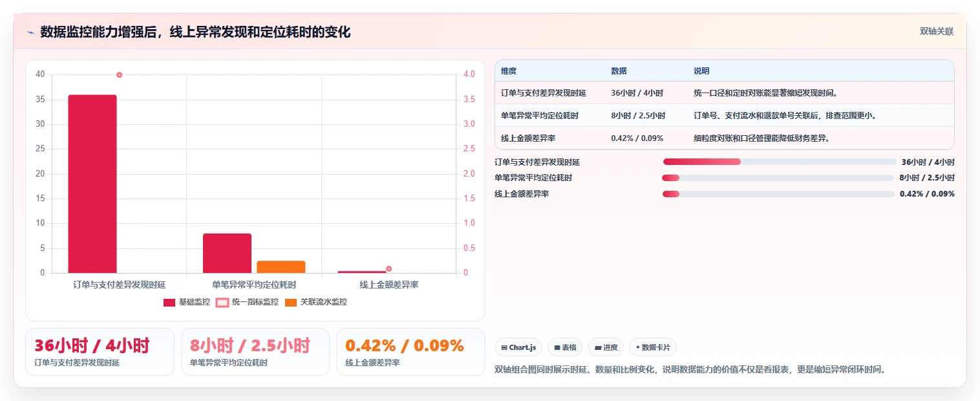
Task: Click card caption 订单与支付差异发现时延 under 36小时
Action: point(77,363)
